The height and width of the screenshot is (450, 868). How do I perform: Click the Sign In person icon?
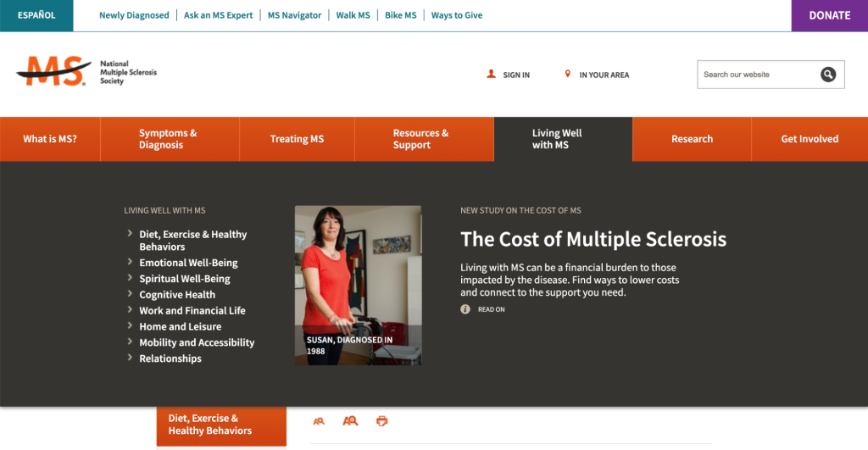(491, 74)
